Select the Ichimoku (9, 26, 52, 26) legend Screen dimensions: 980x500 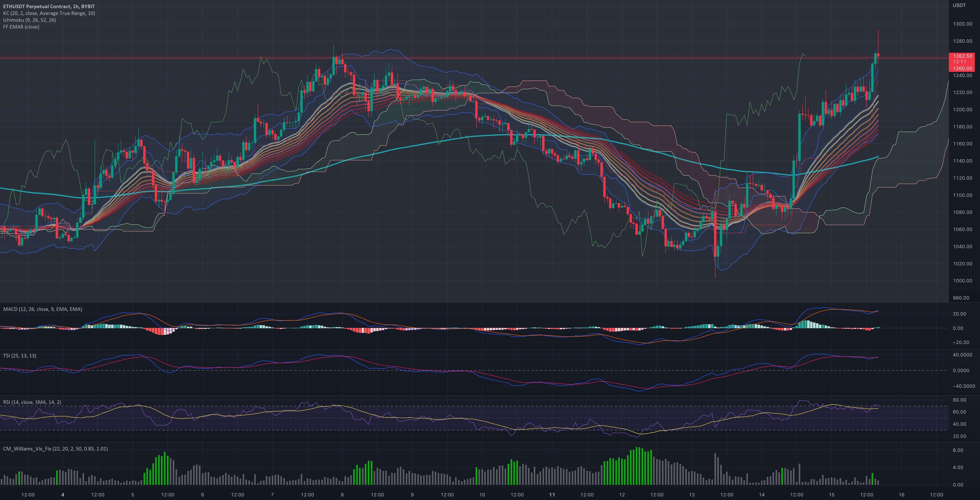pos(29,20)
